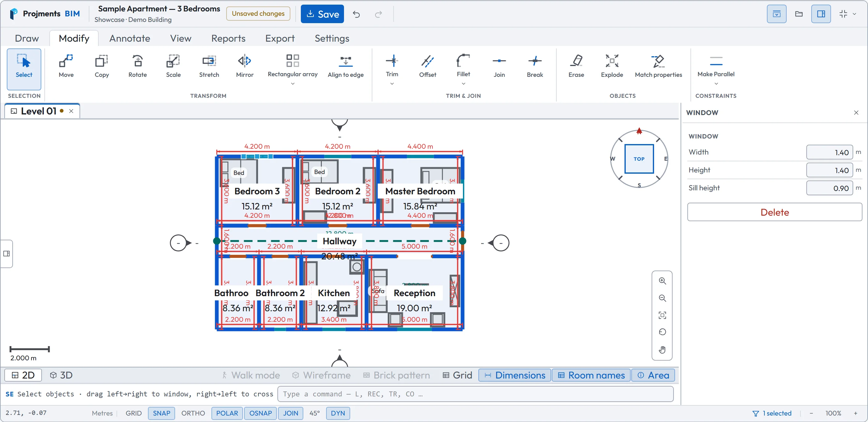This screenshot has height=422, width=868.
Task: Expand Make Parallel constraint options
Action: click(x=716, y=84)
